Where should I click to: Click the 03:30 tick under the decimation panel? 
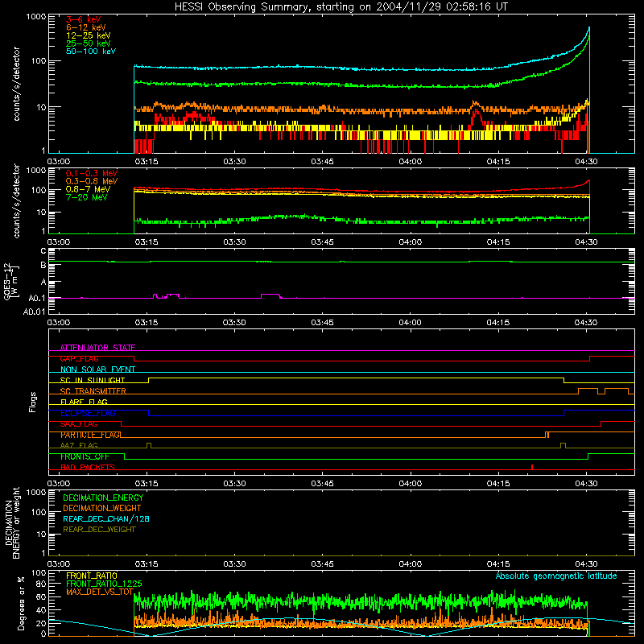click(x=234, y=564)
